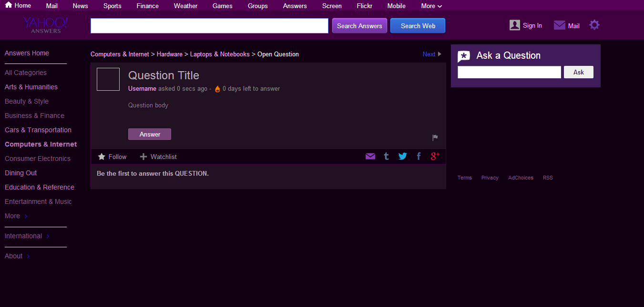Report question with the flag icon

435,138
